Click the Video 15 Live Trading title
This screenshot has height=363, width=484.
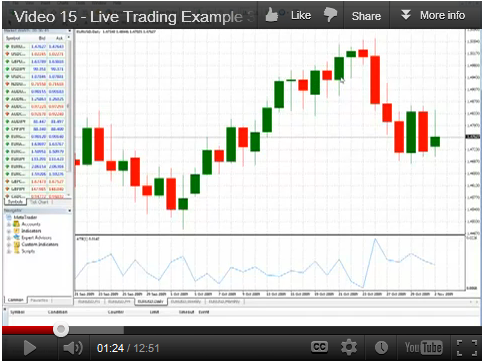pos(133,17)
